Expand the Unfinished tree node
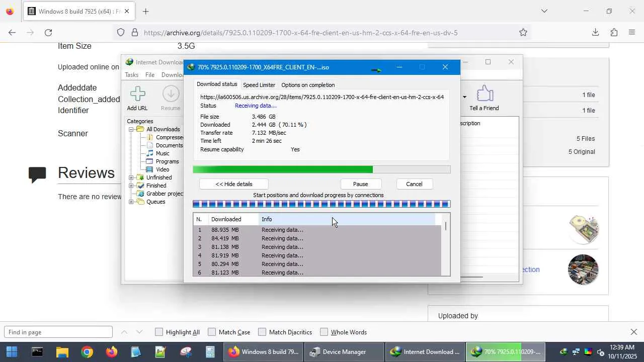The height and width of the screenshot is (362, 644). pyautogui.click(x=131, y=177)
